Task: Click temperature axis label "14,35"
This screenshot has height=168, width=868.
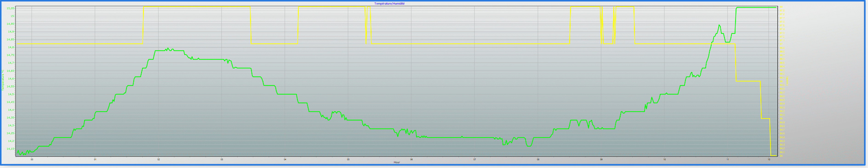Action: (x=11, y=118)
